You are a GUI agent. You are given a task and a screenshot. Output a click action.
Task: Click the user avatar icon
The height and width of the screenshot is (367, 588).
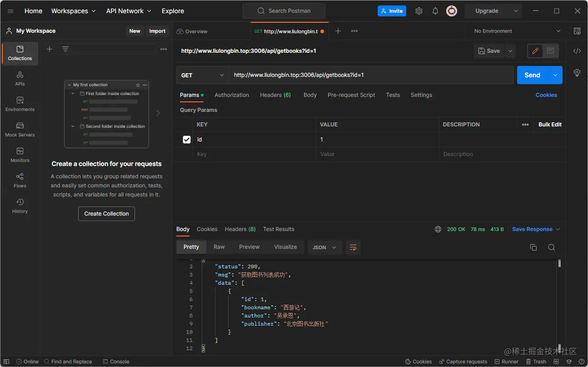(x=452, y=11)
